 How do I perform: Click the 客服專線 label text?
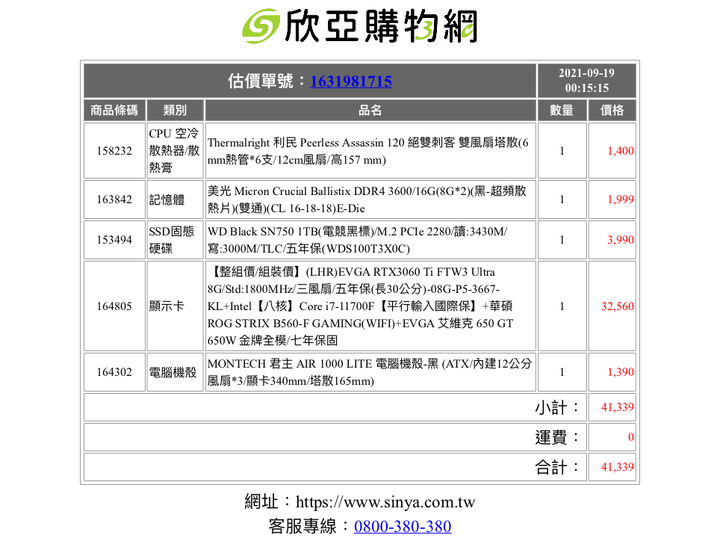click(x=308, y=526)
